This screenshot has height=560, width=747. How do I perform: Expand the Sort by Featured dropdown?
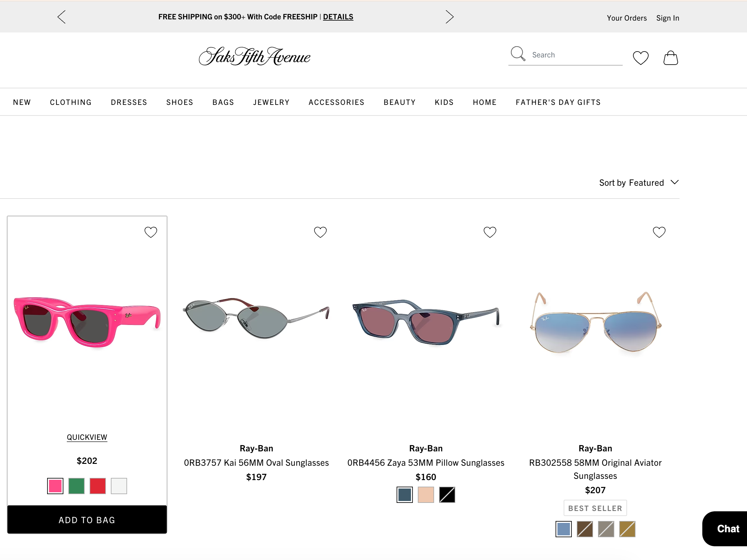[639, 183]
